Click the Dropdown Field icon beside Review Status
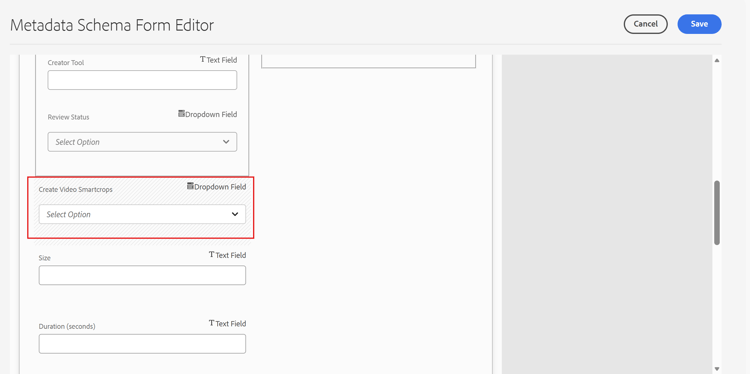The image size is (750, 374). point(181,114)
